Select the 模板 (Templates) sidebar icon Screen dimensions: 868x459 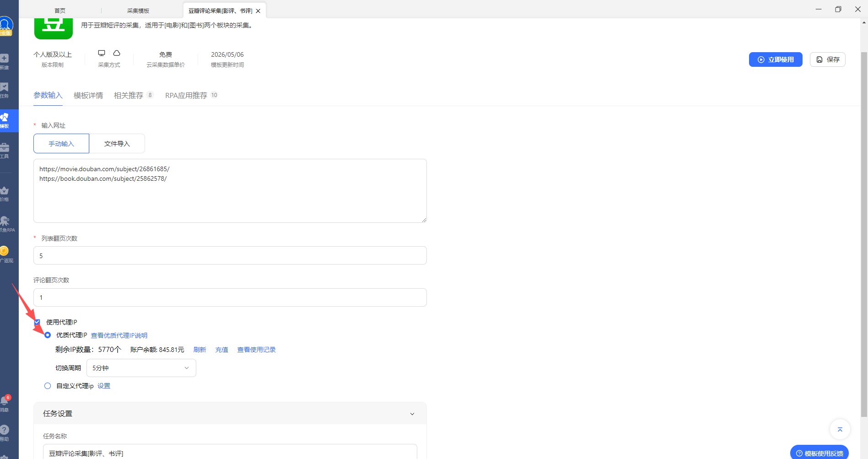click(x=5, y=120)
